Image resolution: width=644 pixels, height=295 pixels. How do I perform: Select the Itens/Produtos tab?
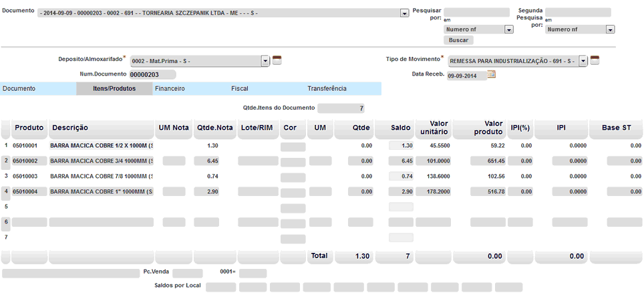point(114,88)
